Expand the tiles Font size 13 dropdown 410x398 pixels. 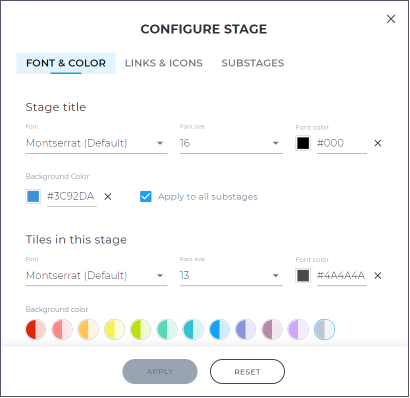click(x=231, y=276)
